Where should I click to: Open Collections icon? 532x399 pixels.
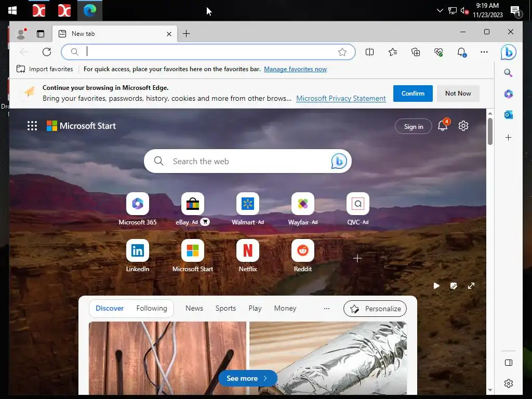pyautogui.click(x=416, y=52)
